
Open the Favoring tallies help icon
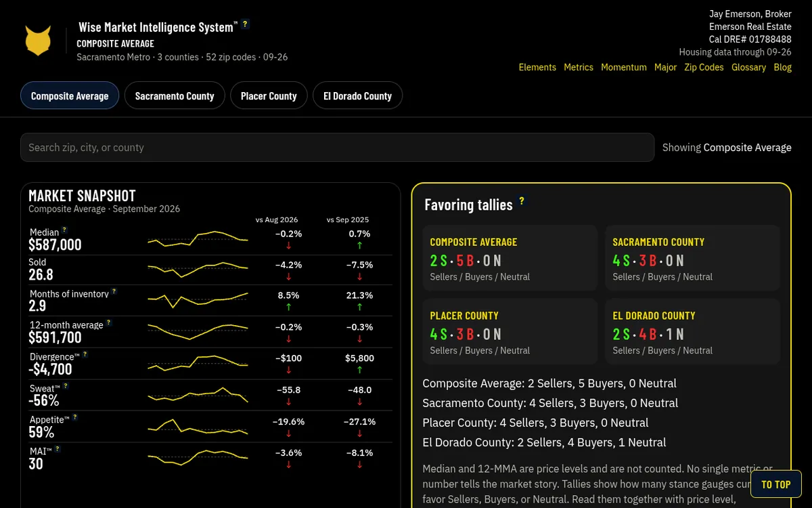coord(522,201)
